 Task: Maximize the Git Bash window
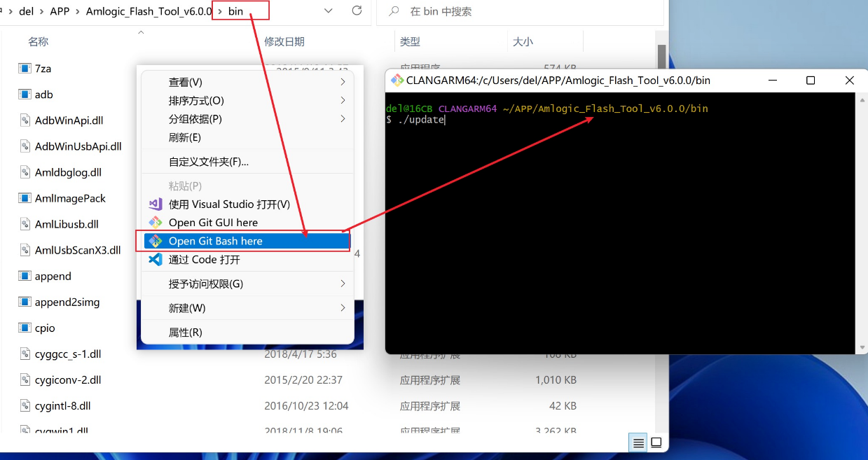click(811, 81)
